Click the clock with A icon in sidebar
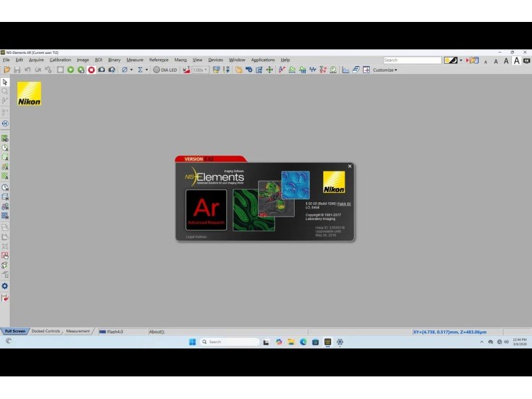Image resolution: width=532 pixels, height=399 pixels. point(5,148)
